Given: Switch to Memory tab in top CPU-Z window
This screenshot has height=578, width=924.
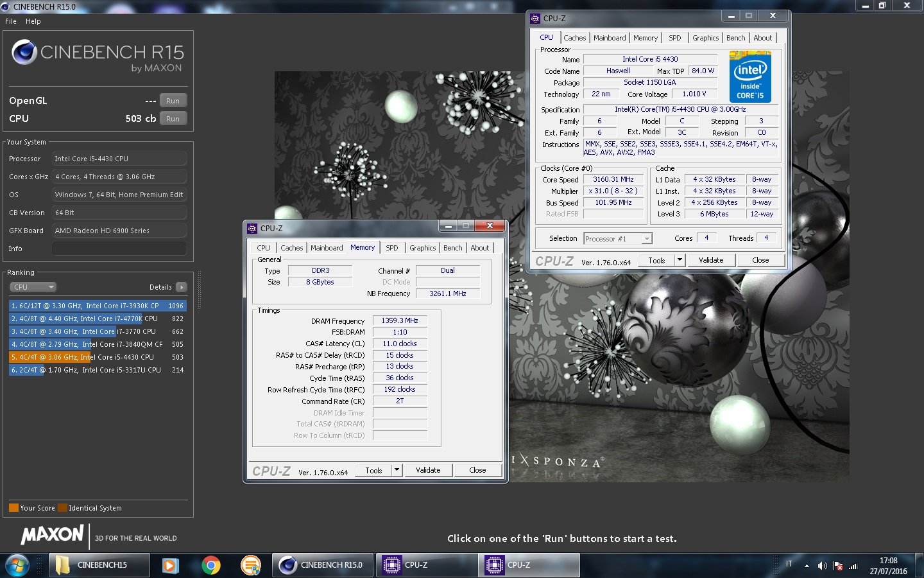Looking at the screenshot, I should (646, 38).
